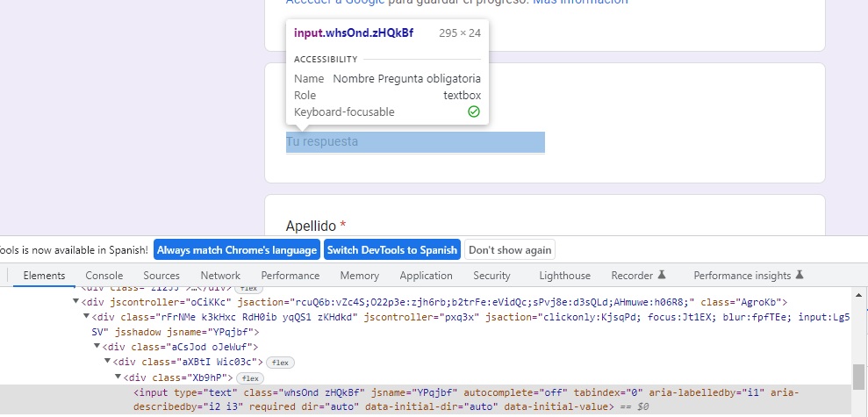Click the flask icon next to Recorder
The width and height of the screenshot is (868, 417).
(663, 276)
